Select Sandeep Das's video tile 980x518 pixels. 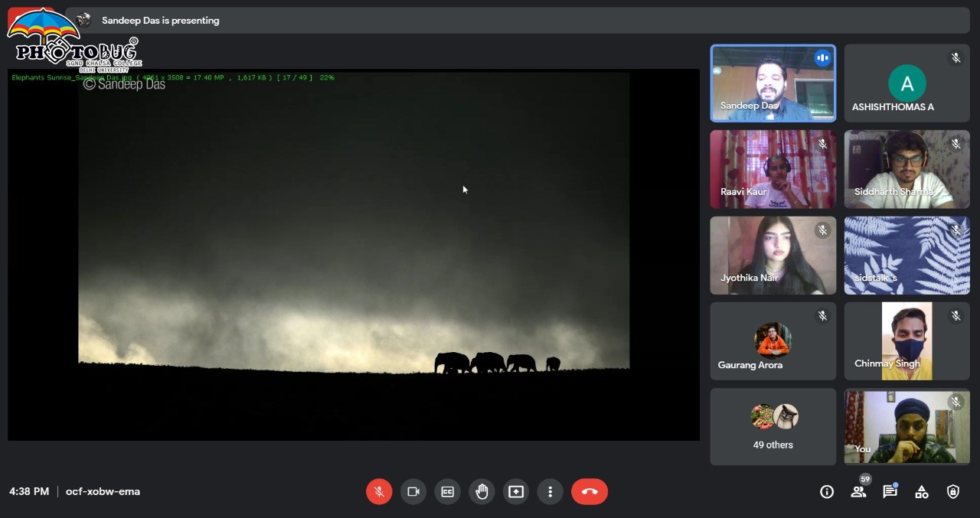click(x=773, y=83)
